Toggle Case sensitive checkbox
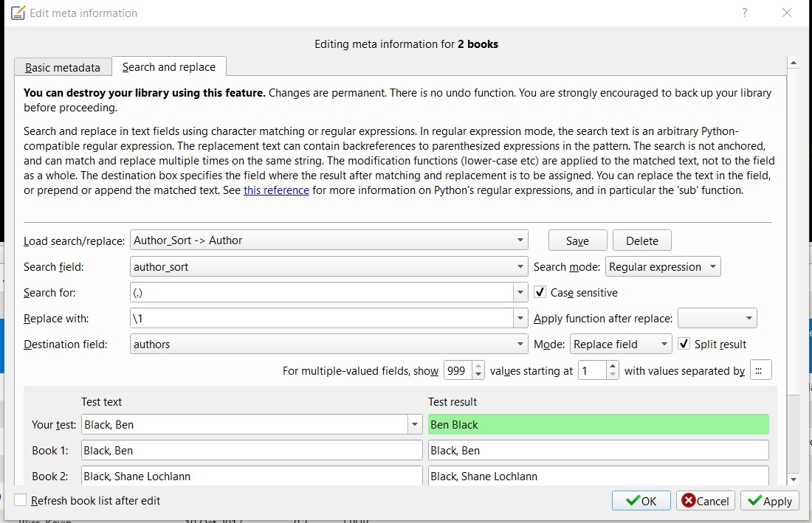 click(540, 293)
